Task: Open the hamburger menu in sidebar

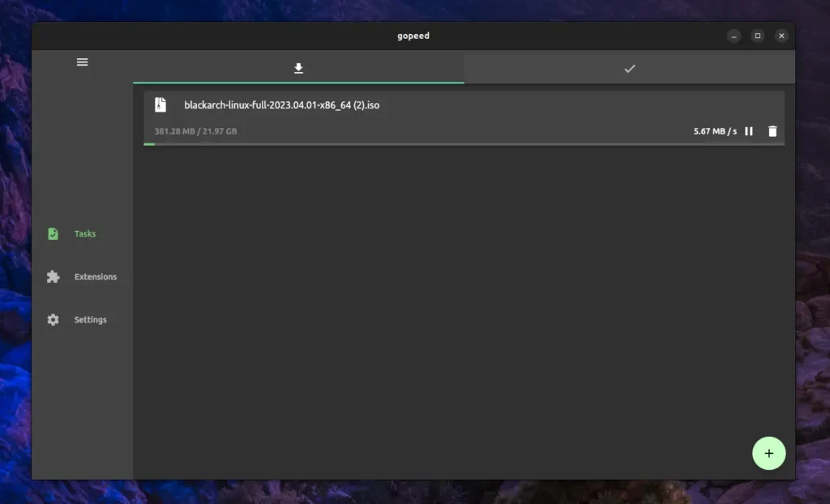Action: (82, 62)
